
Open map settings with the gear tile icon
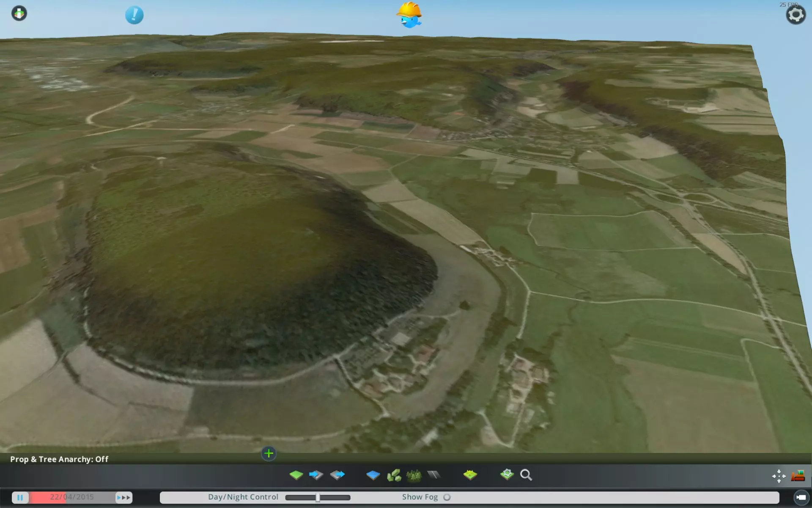[x=507, y=475]
